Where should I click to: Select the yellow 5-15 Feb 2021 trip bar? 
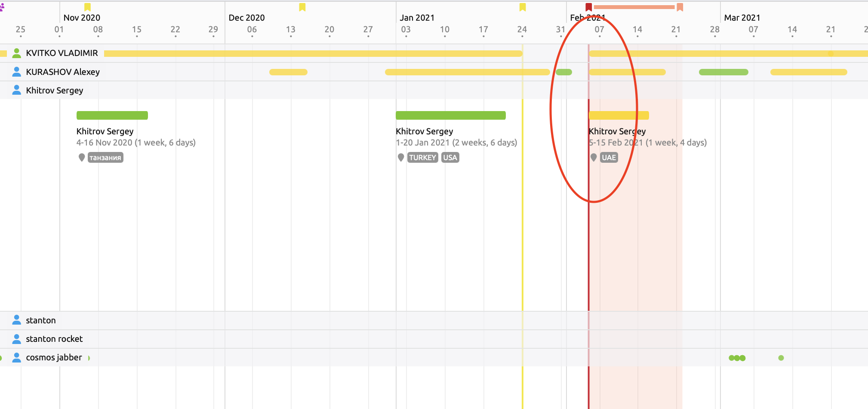(619, 115)
